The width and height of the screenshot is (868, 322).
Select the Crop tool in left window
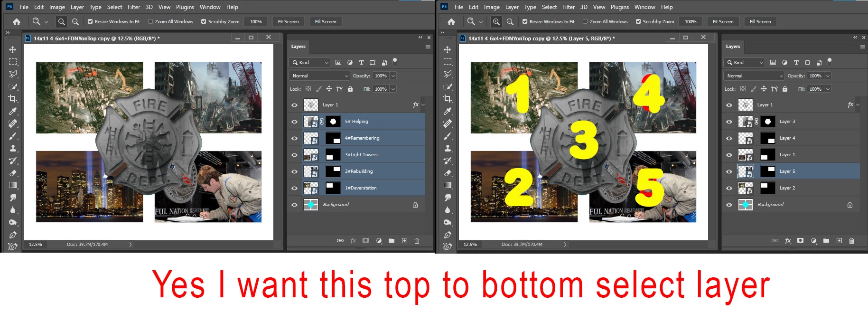point(13,99)
